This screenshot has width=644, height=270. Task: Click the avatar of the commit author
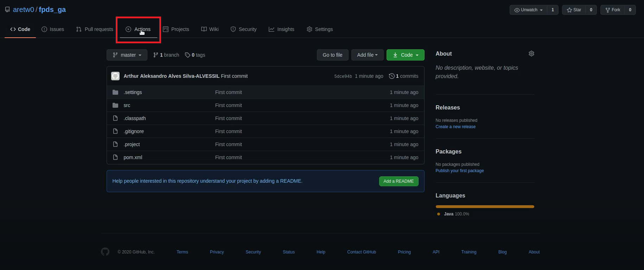[115, 76]
